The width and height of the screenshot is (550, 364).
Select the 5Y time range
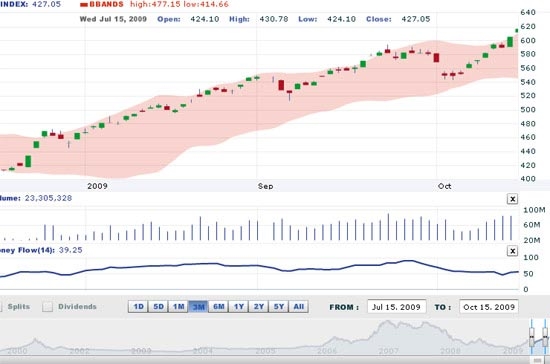279,307
